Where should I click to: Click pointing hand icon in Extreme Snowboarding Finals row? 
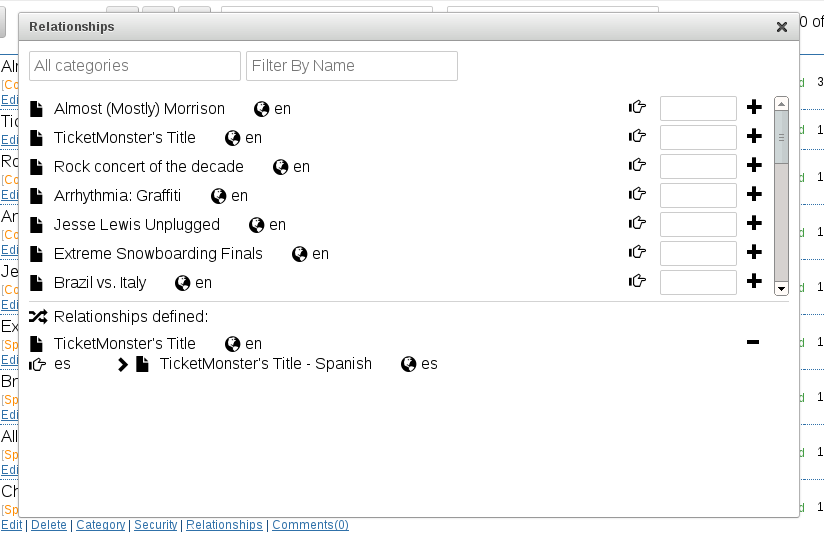[x=637, y=252]
